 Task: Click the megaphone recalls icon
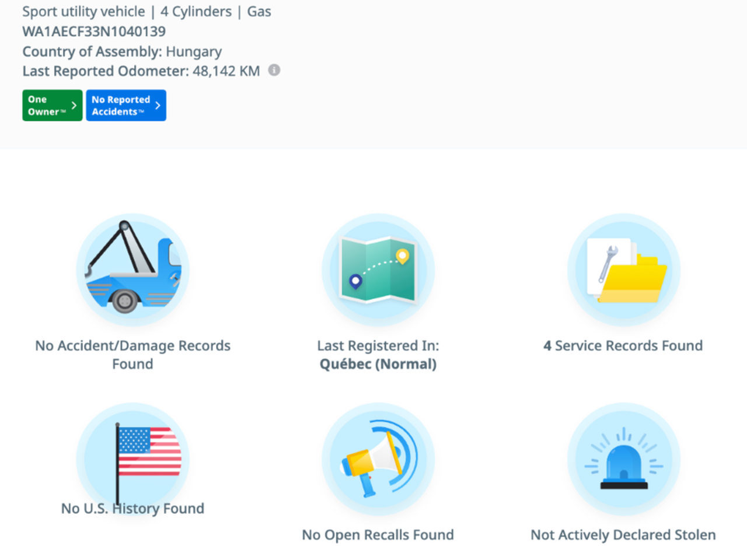(x=378, y=459)
